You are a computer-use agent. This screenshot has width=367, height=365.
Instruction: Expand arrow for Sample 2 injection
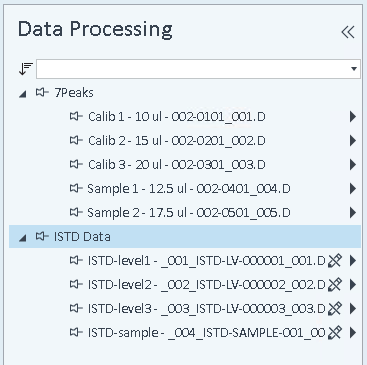tap(353, 212)
